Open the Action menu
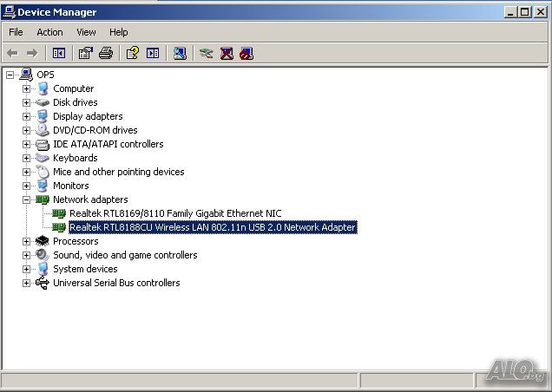 pyautogui.click(x=49, y=32)
